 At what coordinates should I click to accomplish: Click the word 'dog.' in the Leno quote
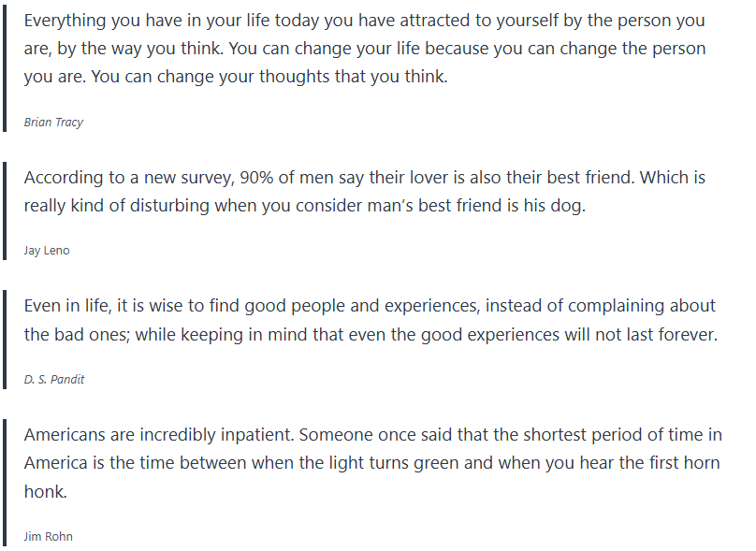point(565,206)
